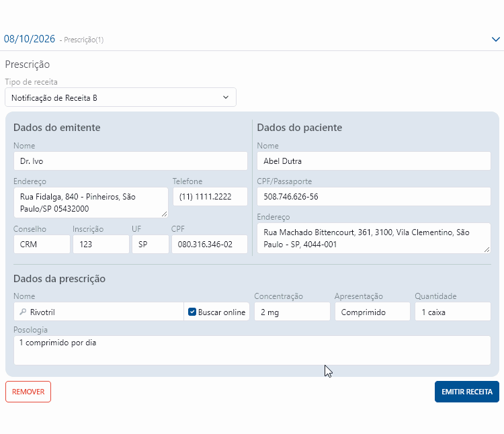The width and height of the screenshot is (504, 434).
Task: Click the Dados da prescrição heading
Action: click(x=59, y=279)
